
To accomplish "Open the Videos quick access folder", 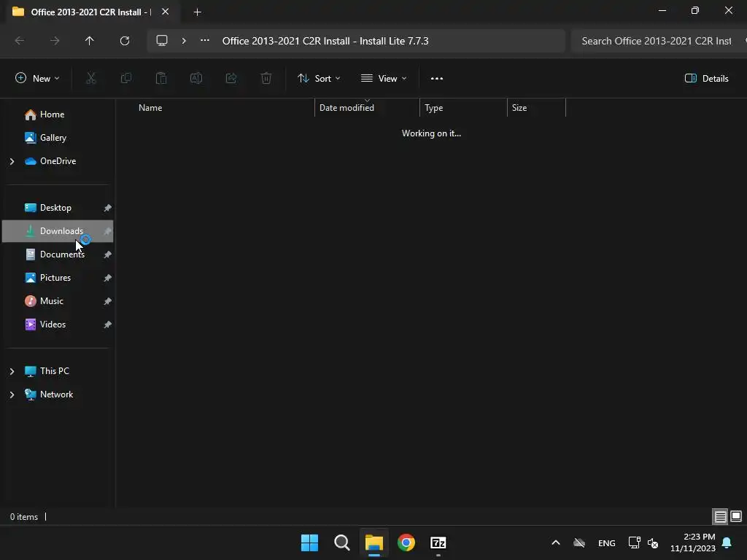I will [x=57, y=324].
